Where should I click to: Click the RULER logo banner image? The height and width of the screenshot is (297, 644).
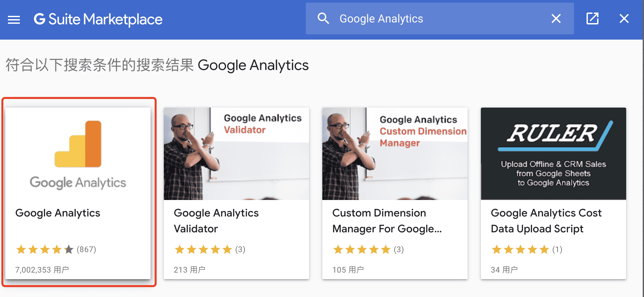554,154
